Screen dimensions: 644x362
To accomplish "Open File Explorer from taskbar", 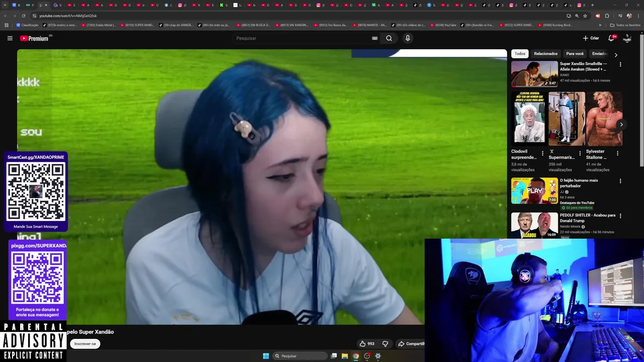I will pos(345,356).
